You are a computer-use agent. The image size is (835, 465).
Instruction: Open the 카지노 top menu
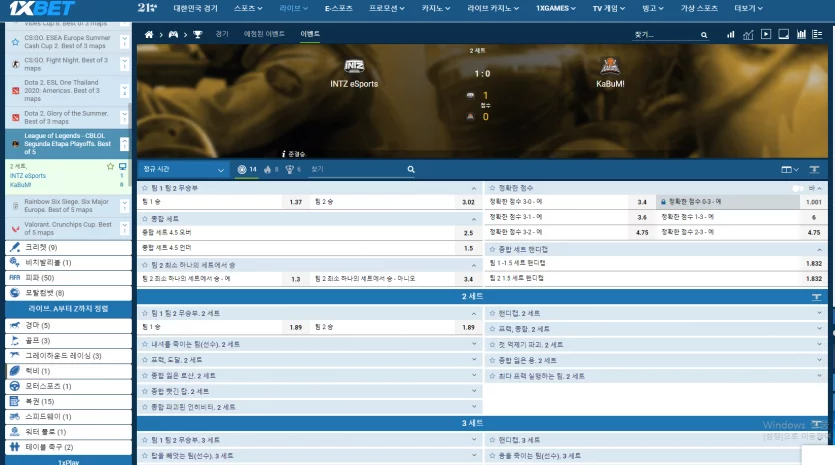click(x=436, y=8)
